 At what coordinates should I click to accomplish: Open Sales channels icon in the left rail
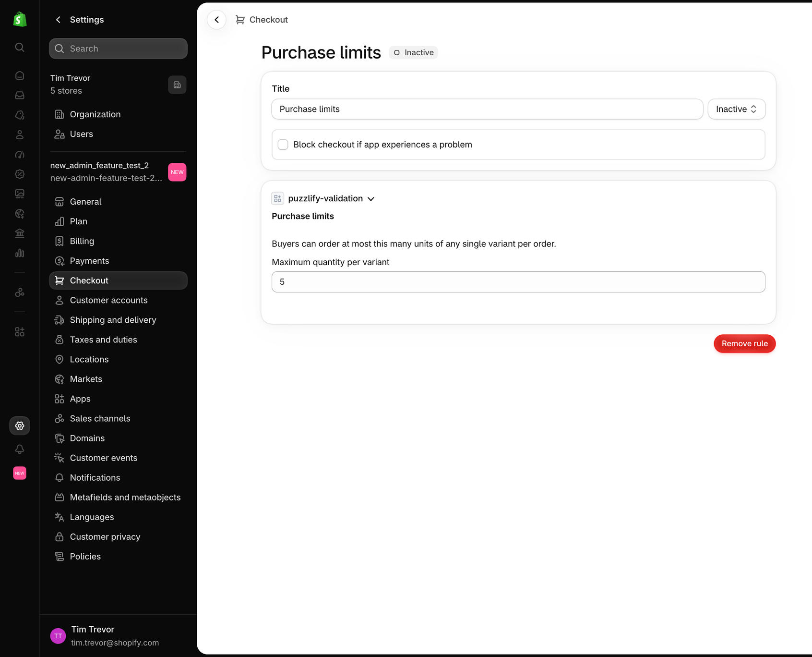pos(20,292)
